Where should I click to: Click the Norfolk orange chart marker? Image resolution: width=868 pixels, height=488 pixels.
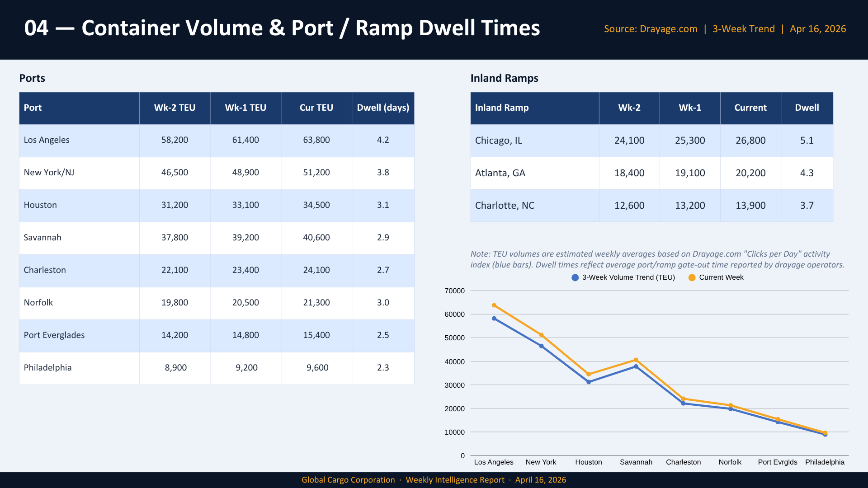731,405
